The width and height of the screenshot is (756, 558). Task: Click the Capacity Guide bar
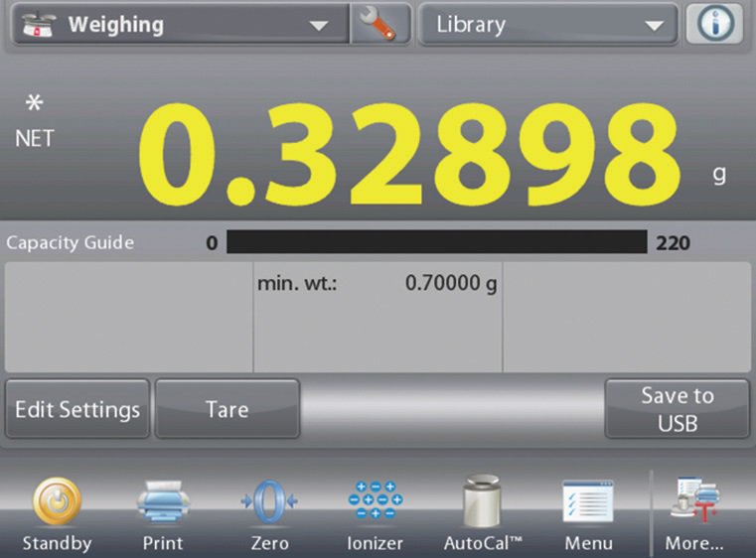click(x=437, y=242)
